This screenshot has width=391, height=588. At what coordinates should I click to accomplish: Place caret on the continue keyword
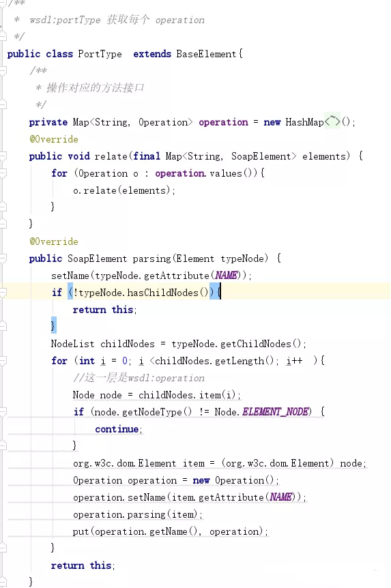click(117, 428)
